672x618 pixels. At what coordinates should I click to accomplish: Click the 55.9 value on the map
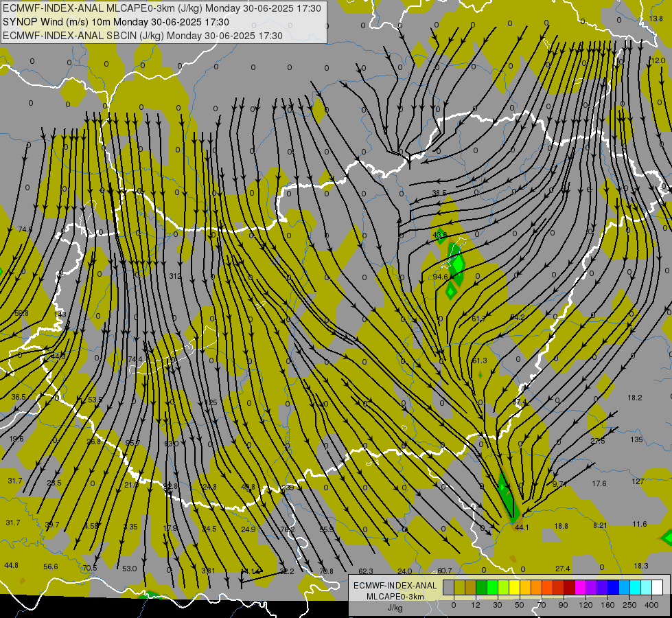tap(327, 529)
